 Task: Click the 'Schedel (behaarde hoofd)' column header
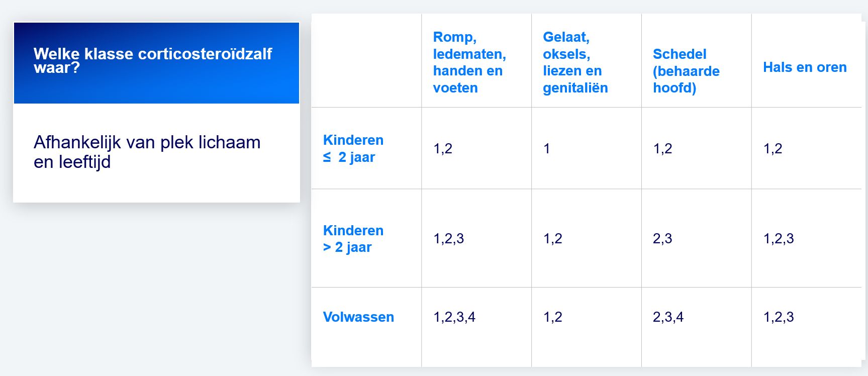tap(686, 71)
